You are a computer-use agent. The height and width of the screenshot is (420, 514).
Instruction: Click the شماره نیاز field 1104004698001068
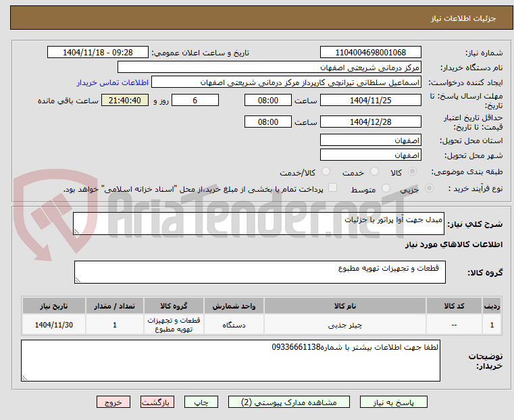370,53
